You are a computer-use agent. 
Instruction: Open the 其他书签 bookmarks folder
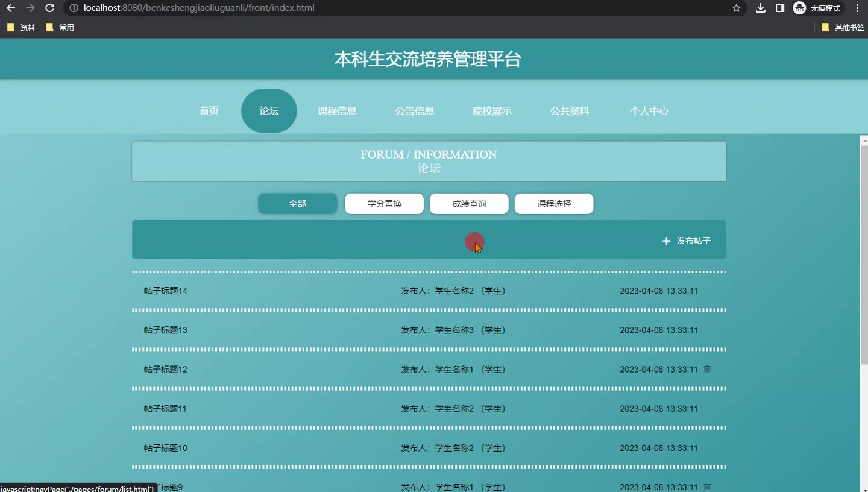click(843, 27)
